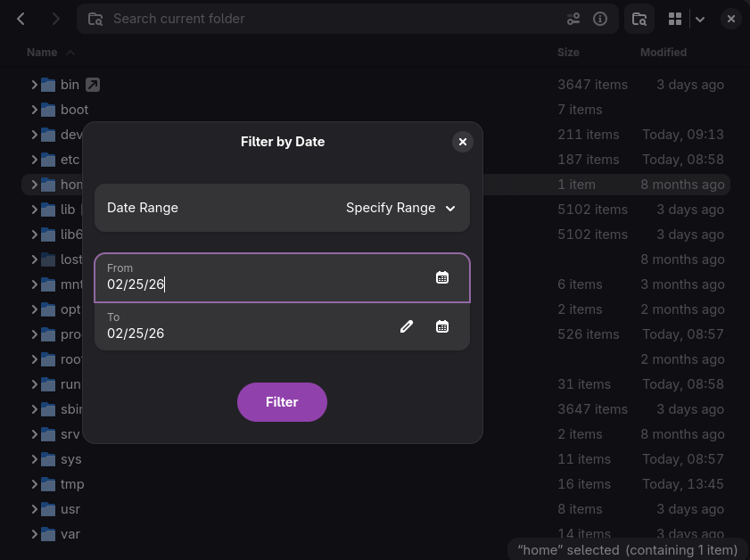The image size is (750, 560).
Task: Expand the var folder
Action: coord(34,534)
